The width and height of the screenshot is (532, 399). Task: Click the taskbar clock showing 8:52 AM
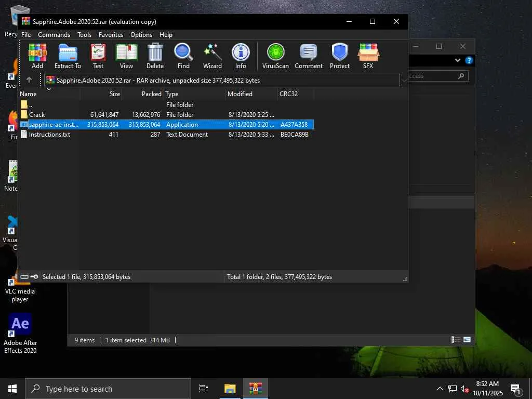[x=487, y=389]
